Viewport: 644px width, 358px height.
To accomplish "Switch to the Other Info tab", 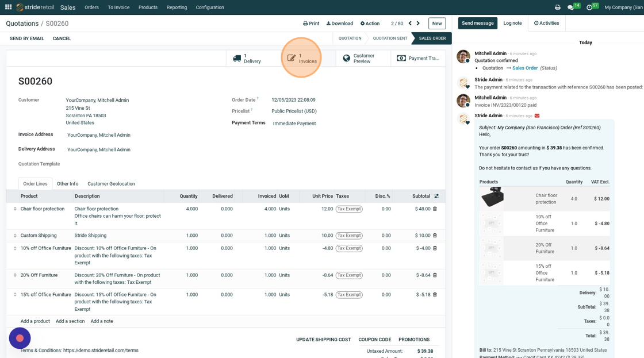I will pos(67,184).
